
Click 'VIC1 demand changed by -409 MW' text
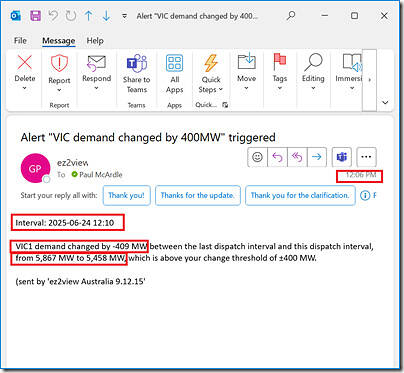click(x=81, y=246)
